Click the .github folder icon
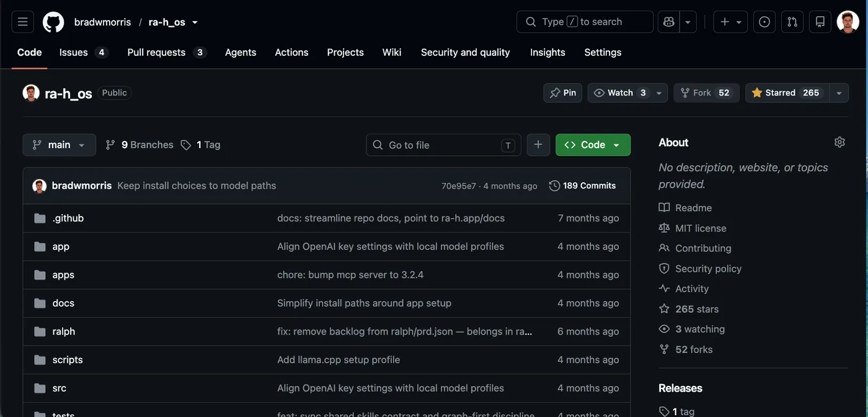The height and width of the screenshot is (417, 868). [x=40, y=218]
